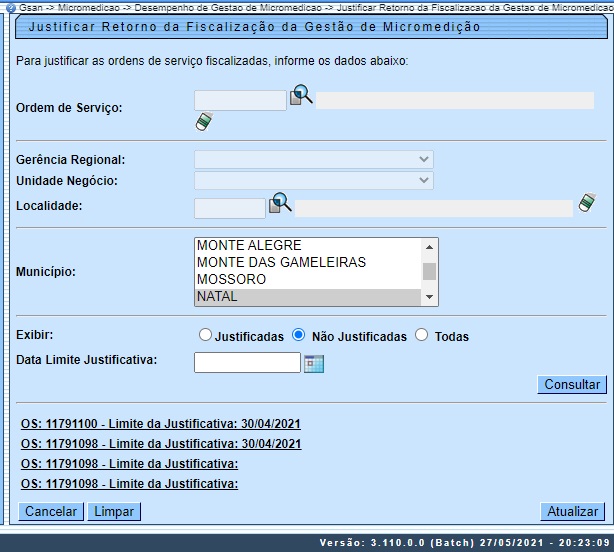Open the OS: 11791100 justification link
This screenshot has height=552, width=614.
[160, 424]
